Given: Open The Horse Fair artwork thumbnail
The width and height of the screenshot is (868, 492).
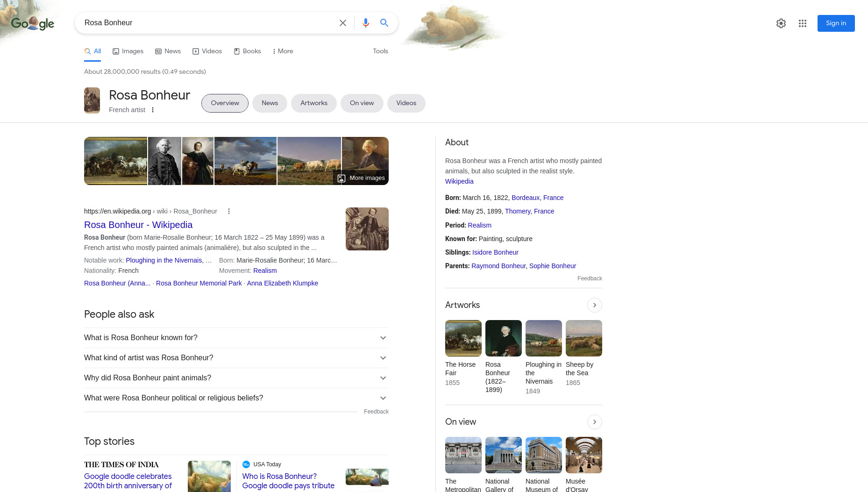Looking at the screenshot, I should (463, 338).
